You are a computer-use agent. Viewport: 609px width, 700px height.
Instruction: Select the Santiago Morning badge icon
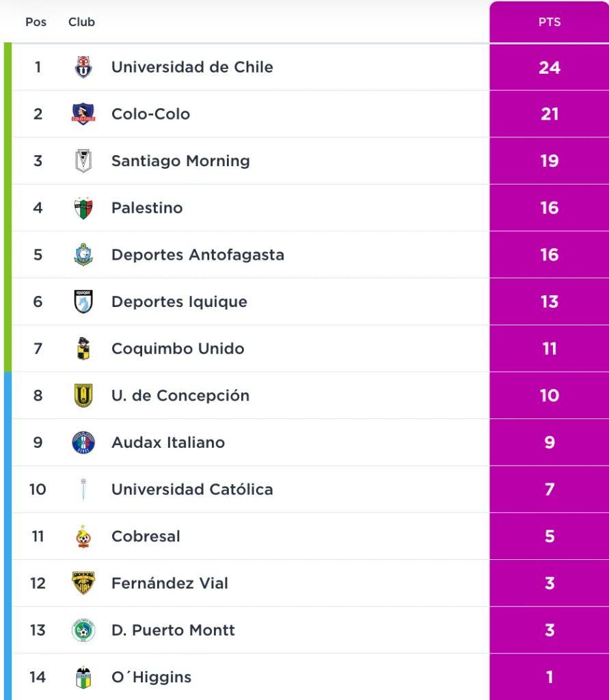[x=83, y=161]
